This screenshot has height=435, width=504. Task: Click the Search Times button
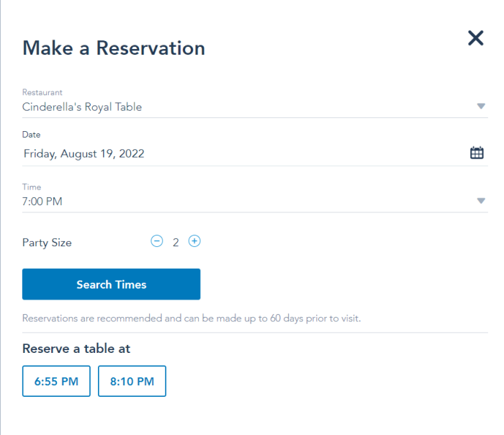111,284
